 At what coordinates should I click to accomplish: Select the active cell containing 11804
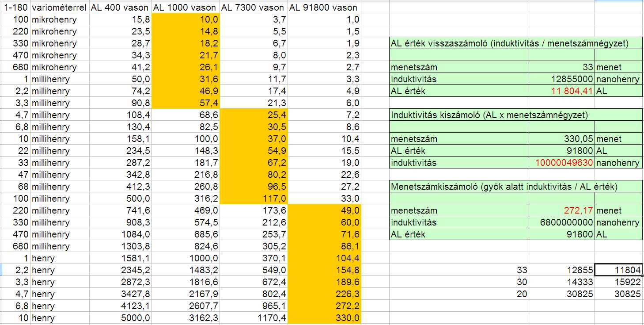619,270
